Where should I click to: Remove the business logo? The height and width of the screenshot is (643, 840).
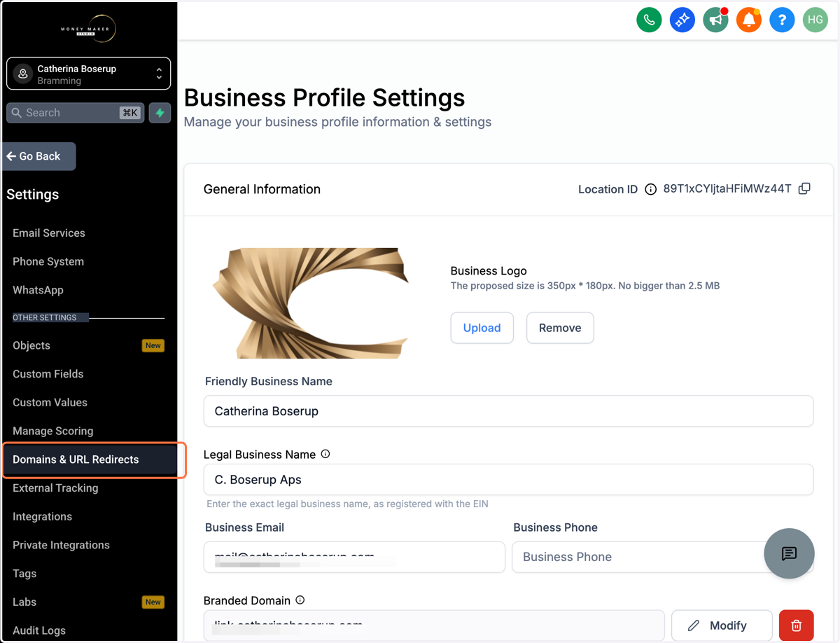coord(560,328)
